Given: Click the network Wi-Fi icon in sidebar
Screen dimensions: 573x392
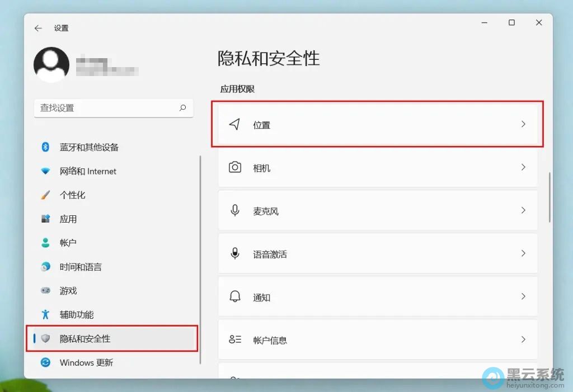Looking at the screenshot, I should click(46, 171).
